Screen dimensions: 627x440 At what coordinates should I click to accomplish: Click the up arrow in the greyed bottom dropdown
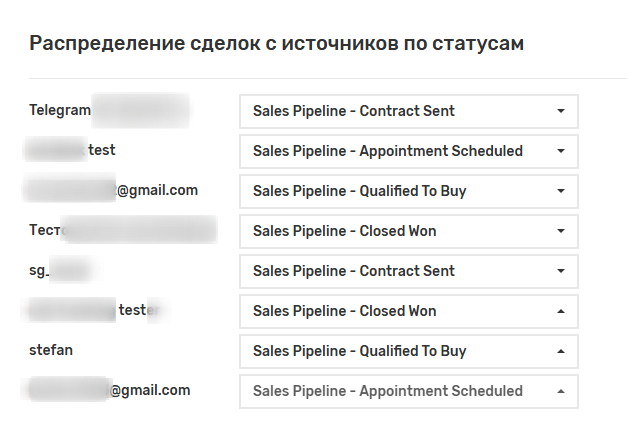(x=560, y=391)
